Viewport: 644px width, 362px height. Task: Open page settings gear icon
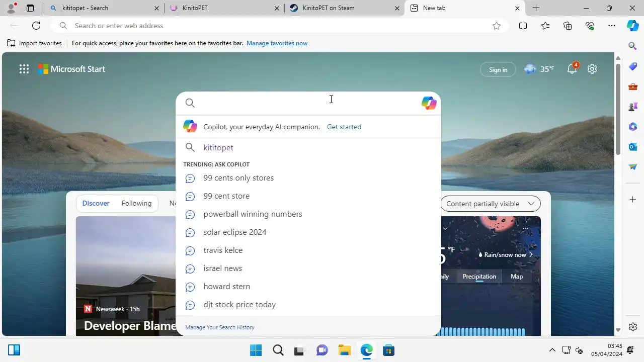(592, 69)
